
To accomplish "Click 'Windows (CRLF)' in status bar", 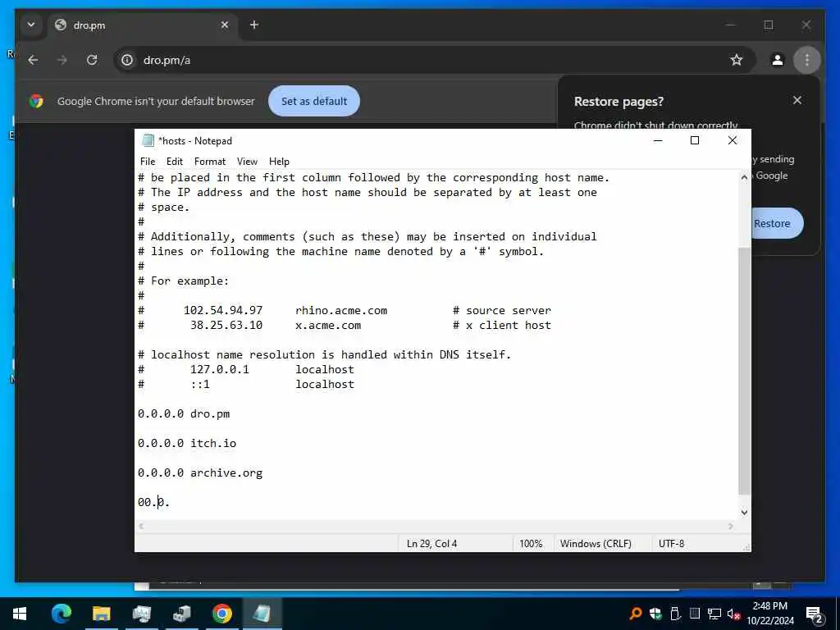I will (596, 544).
